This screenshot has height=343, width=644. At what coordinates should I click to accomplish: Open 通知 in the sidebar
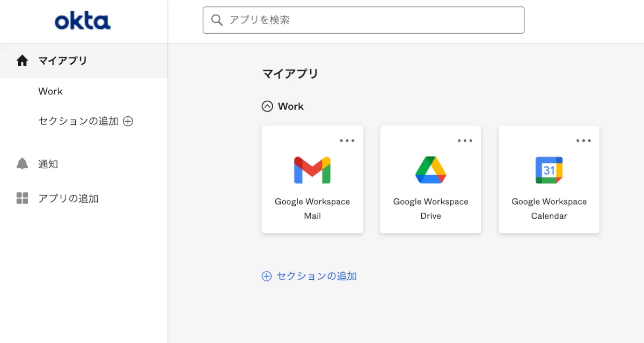[x=48, y=164]
